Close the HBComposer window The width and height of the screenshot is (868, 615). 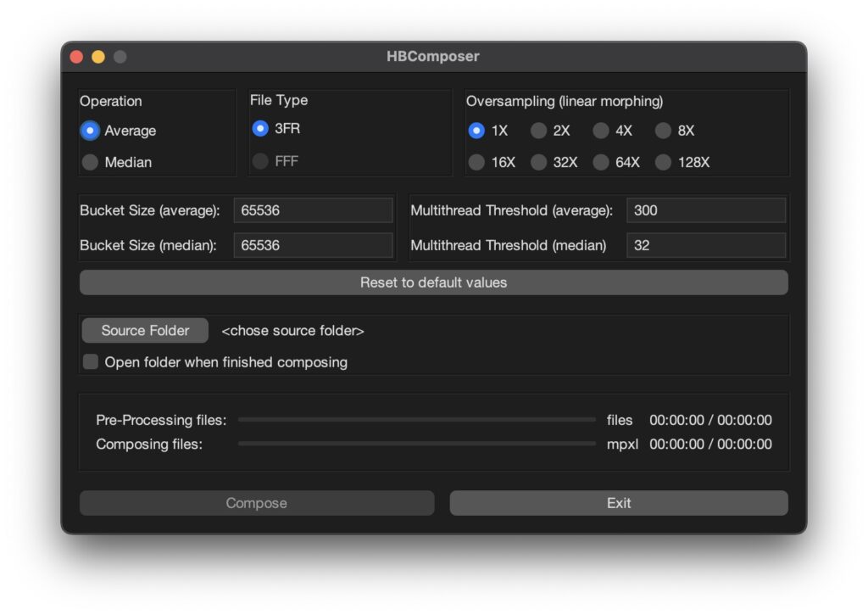77,57
